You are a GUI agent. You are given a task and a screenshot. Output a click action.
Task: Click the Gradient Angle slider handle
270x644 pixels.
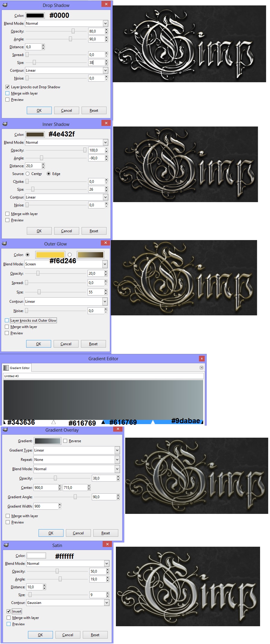click(x=75, y=497)
